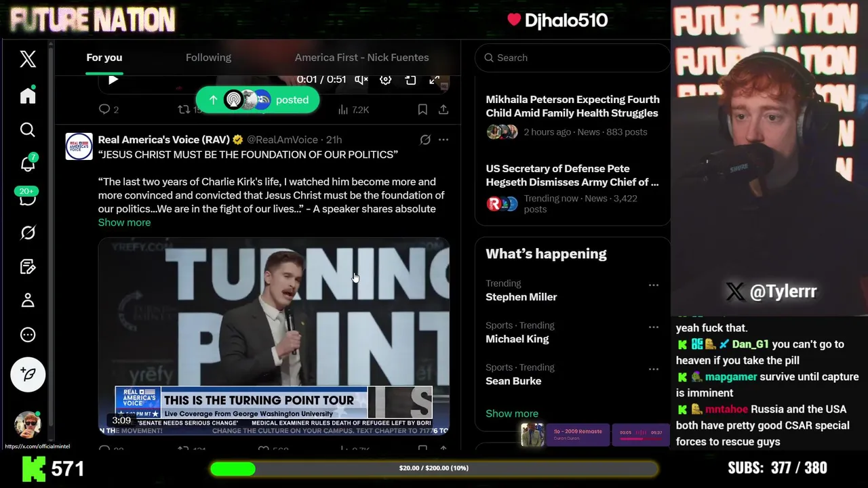Open Real America's Voice (RAV) profile name

point(163,140)
